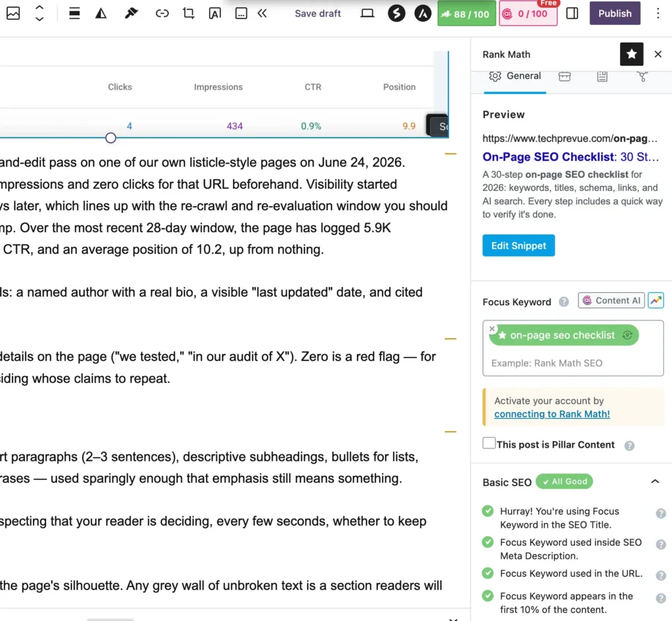Click the Impressions column header
Screen dimensions: 672x621
(x=218, y=87)
